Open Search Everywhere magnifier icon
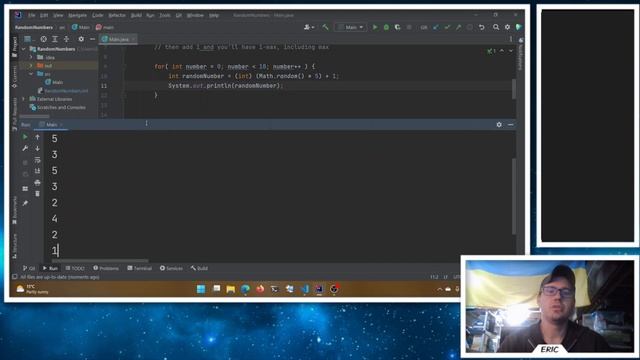Screen dimensions: 640x360 tap(496, 27)
